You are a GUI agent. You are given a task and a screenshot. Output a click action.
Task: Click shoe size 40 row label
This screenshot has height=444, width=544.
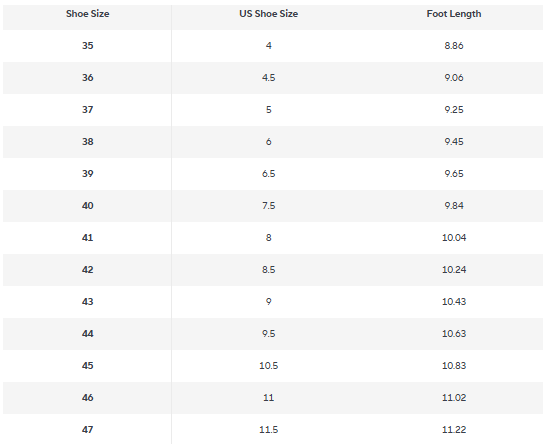pos(87,206)
